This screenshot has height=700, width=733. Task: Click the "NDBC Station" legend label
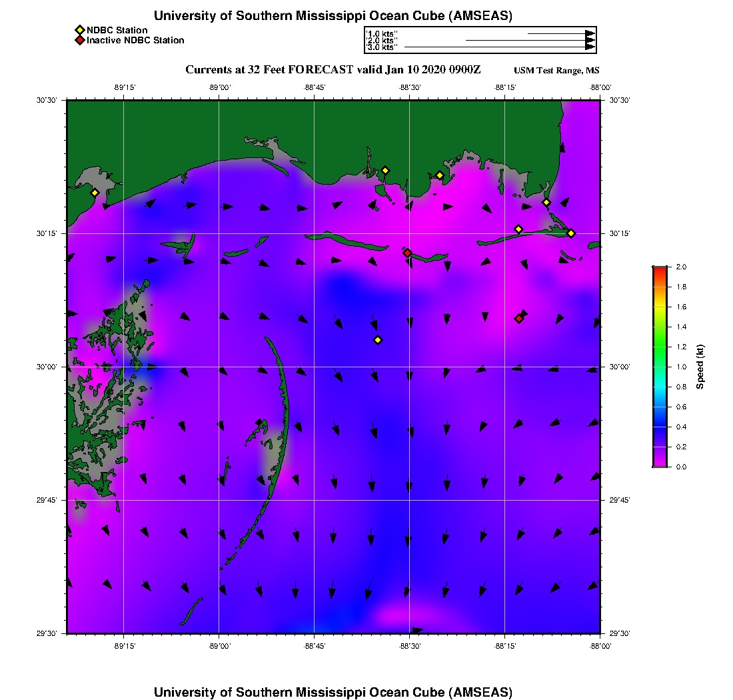[117, 30]
